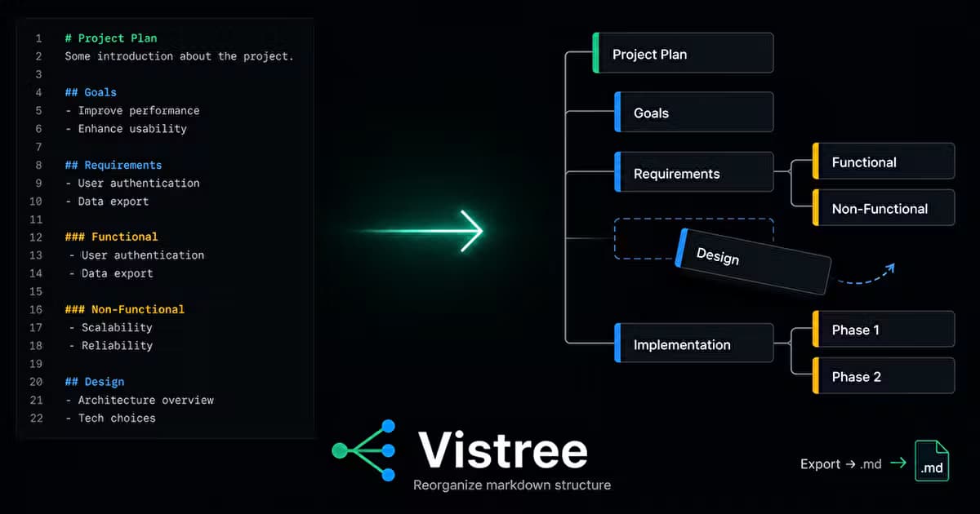Screen dimensions: 980x514
Task: Select the Phase 1 node
Action: click(883, 330)
